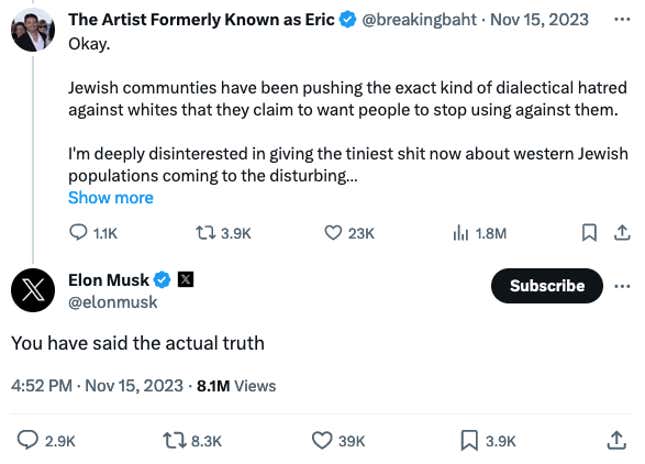Bookmark the quoted Eric tweet

(589, 233)
